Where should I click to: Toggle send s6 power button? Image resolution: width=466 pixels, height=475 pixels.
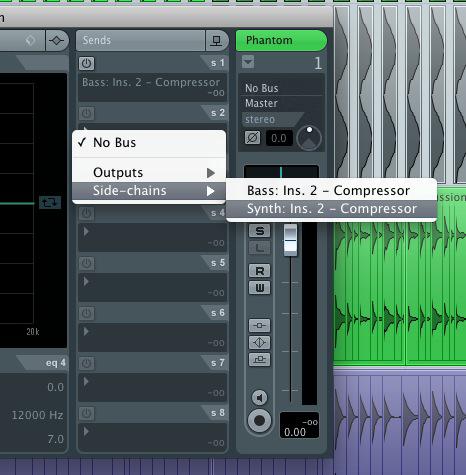tap(86, 313)
